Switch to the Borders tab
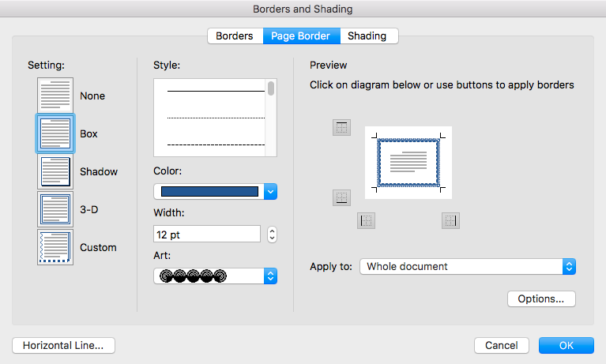 pos(235,36)
